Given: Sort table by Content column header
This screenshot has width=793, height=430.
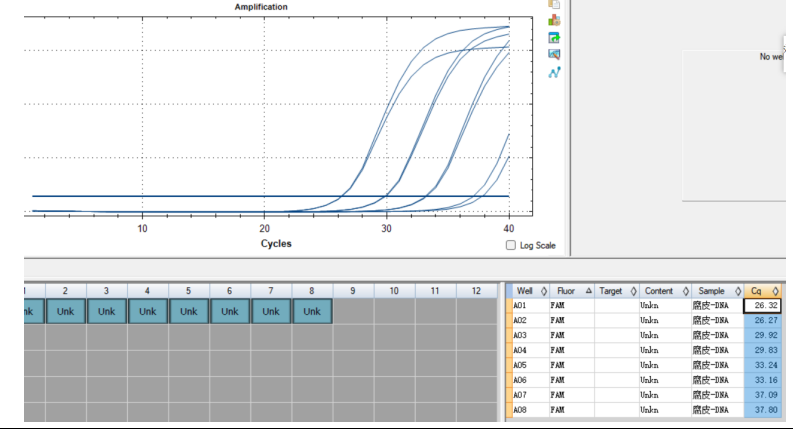Looking at the screenshot, I should (665, 291).
